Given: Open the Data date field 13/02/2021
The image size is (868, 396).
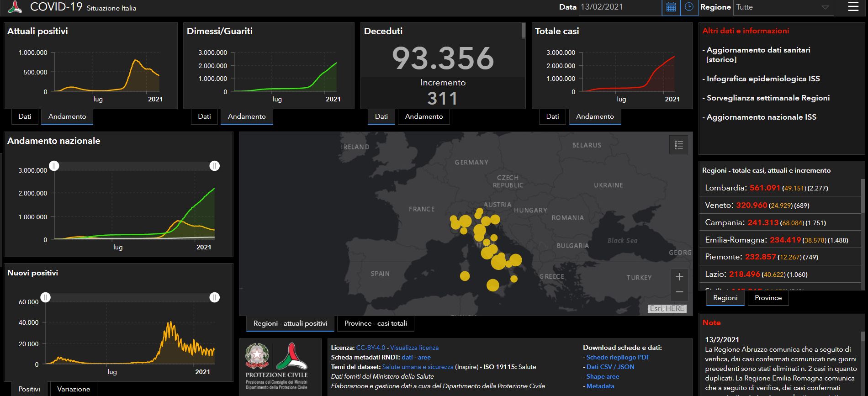Looking at the screenshot, I should tap(620, 7).
